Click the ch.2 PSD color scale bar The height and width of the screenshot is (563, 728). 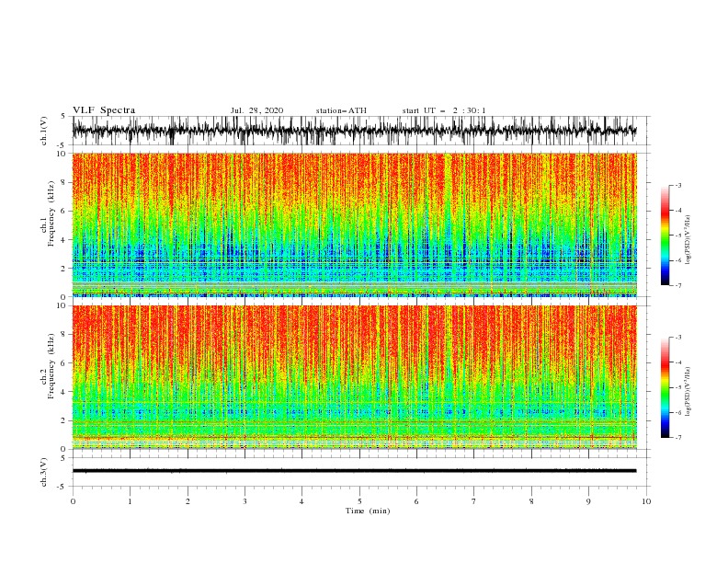[x=665, y=387]
